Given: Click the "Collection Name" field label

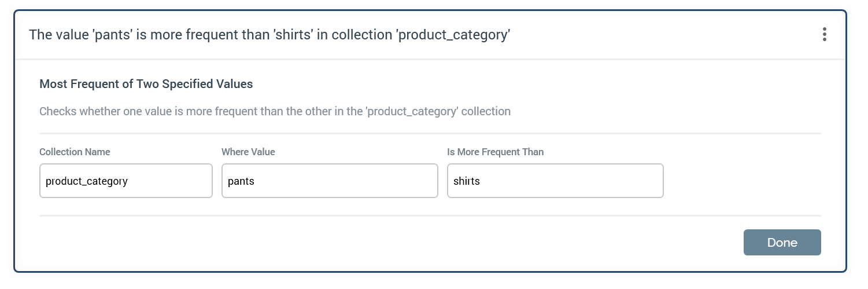Looking at the screenshot, I should click(75, 152).
